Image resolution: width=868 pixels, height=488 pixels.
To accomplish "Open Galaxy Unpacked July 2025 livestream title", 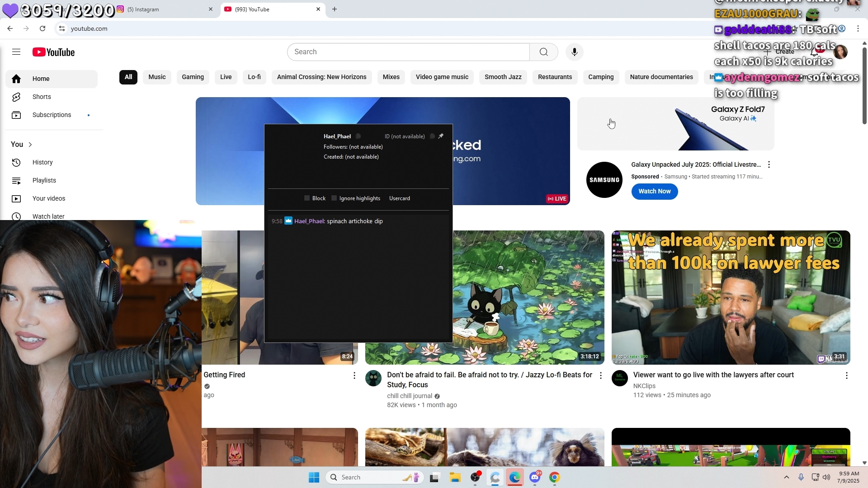I will (696, 164).
